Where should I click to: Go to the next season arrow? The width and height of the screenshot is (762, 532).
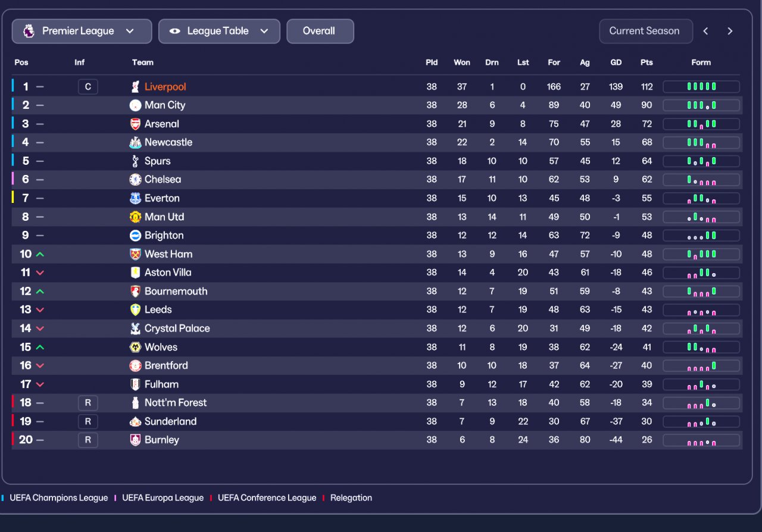(730, 32)
